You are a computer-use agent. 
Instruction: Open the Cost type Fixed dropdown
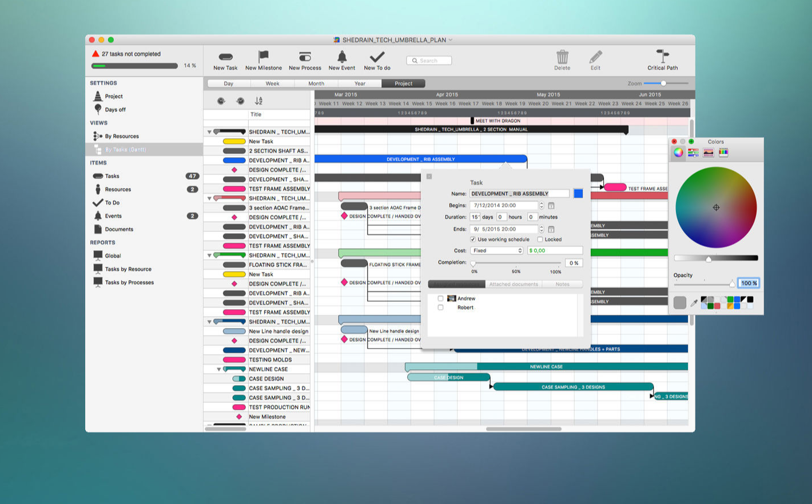496,250
